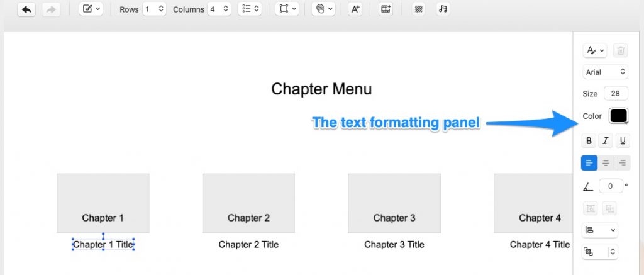Click the trash delete icon
644x275 pixels.
coord(620,51)
